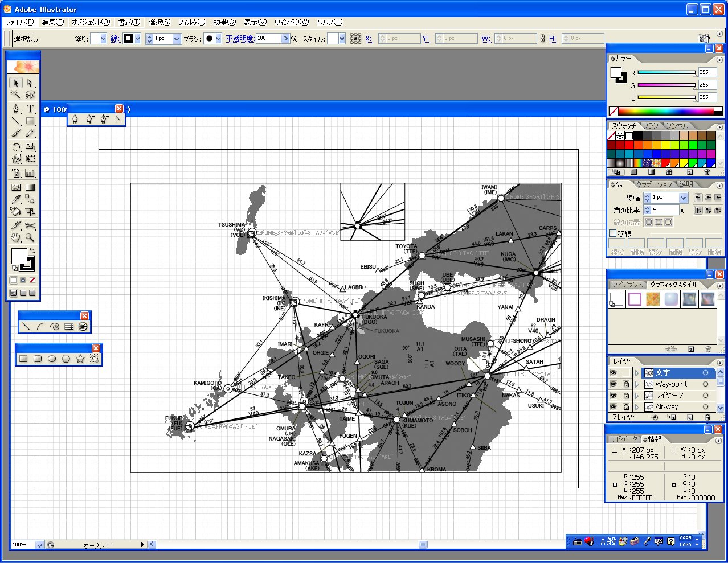Click the 線: stroke label link
Viewport: 728px width, 563px height.
pyautogui.click(x=115, y=39)
